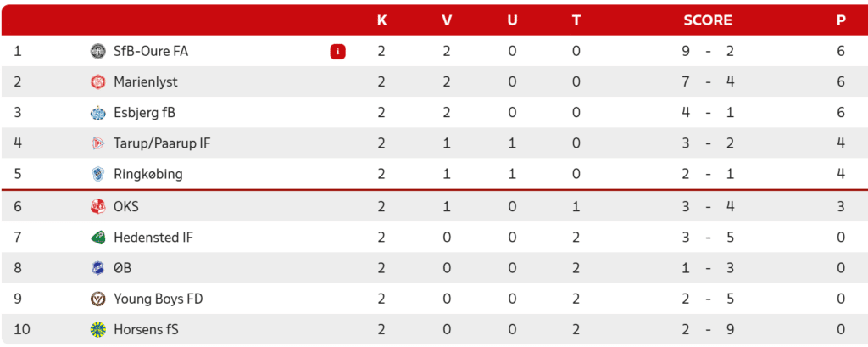Select the Horsens fS table row name
Screen dimensions: 868x347
tap(146, 330)
